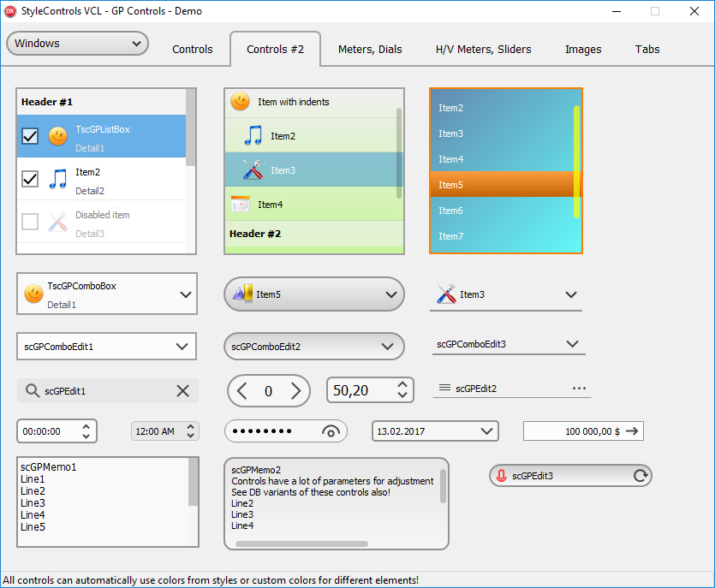Decrease the 50,20 value with down arrow
715x588 pixels.
click(402, 395)
